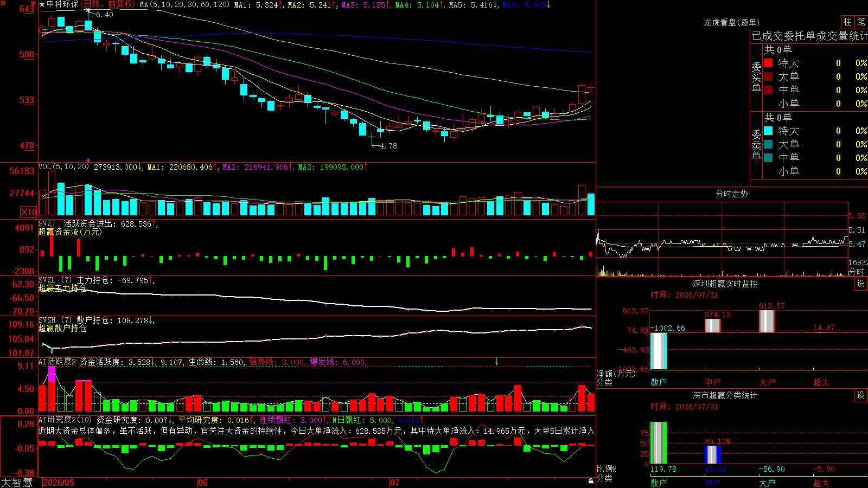
Task: Click the 超赢主力持仓 label
Action: pos(62,288)
